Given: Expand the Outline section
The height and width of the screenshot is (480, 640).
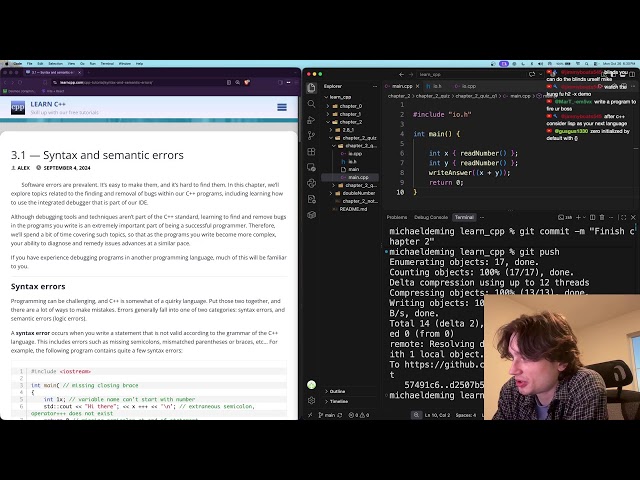Looking at the screenshot, I should [x=335, y=391].
